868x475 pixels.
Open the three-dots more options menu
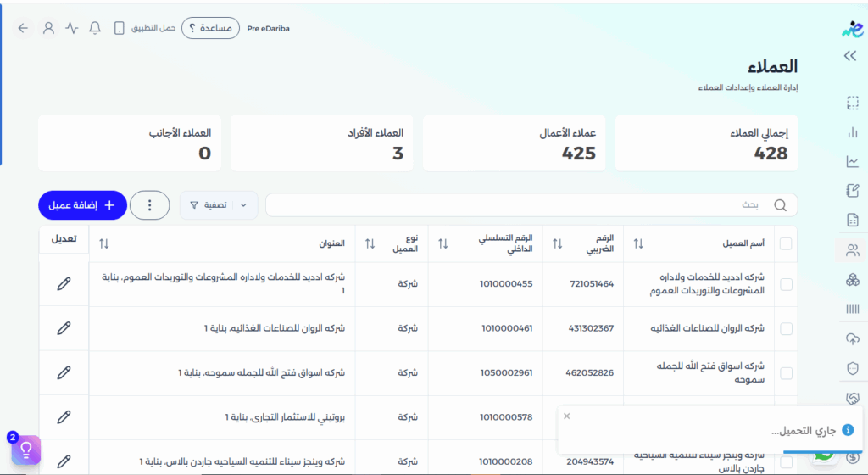(150, 205)
